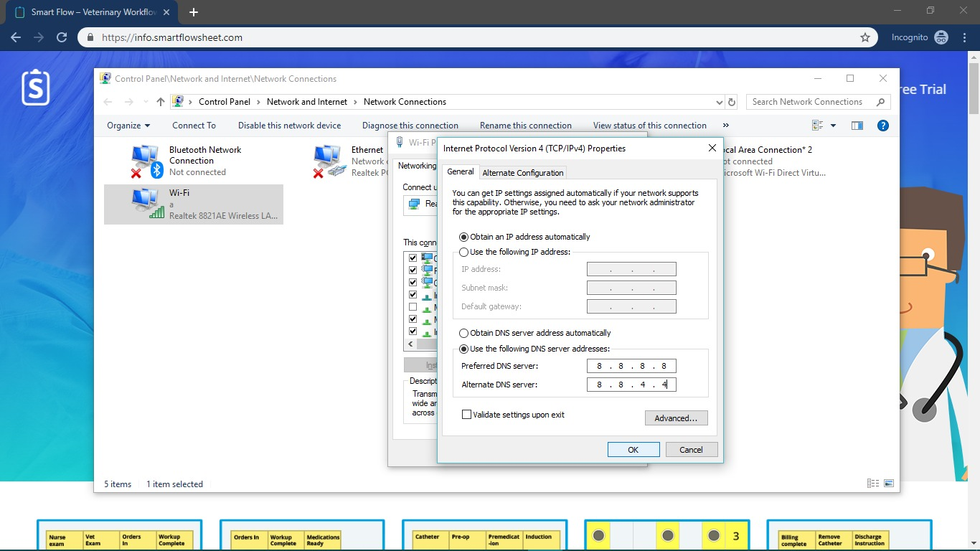Screen dimensions: 980x551
Task: Click Network and Internet breadcrumb
Action: [307, 102]
